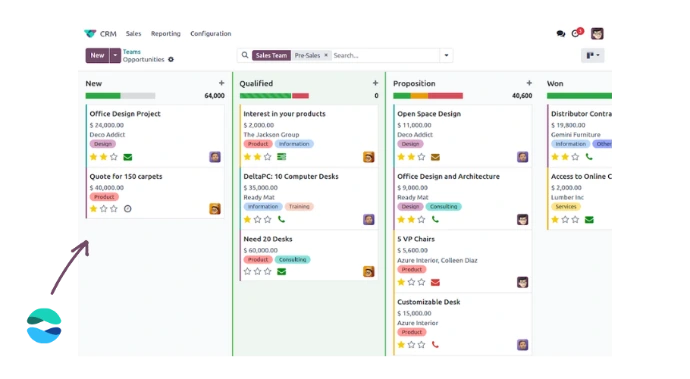
Task: Click the red phone icon on Customizable Desk
Action: [x=435, y=345]
